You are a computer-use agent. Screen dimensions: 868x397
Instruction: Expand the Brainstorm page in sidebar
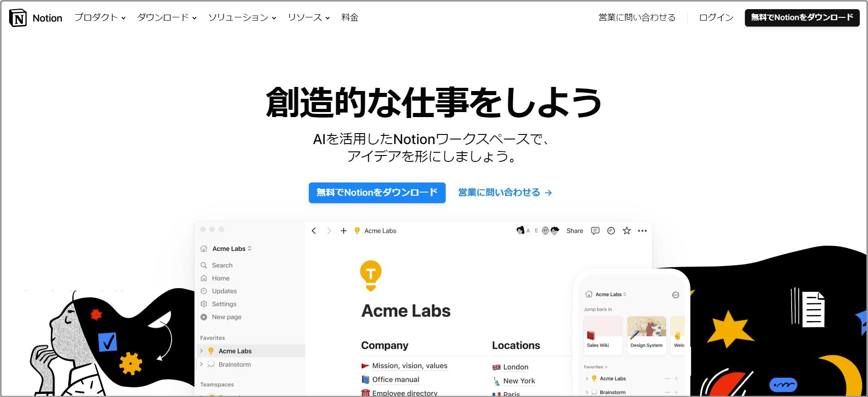(x=201, y=365)
